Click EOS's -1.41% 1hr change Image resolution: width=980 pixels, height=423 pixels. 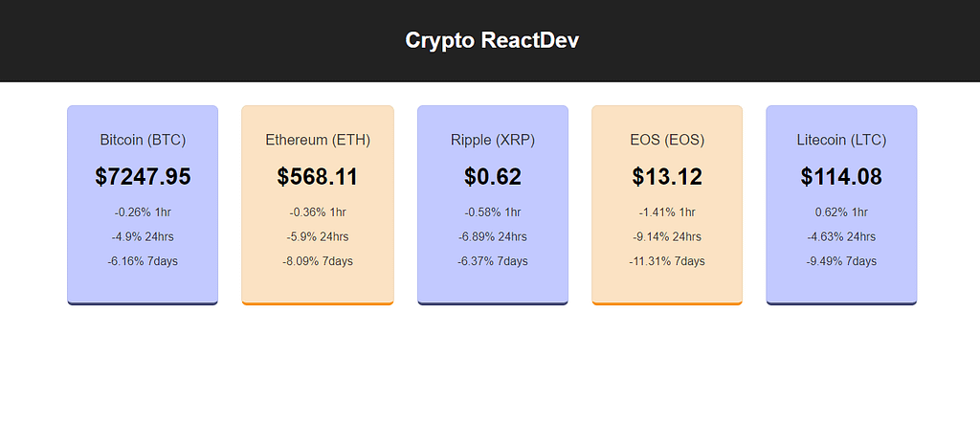[x=667, y=212]
